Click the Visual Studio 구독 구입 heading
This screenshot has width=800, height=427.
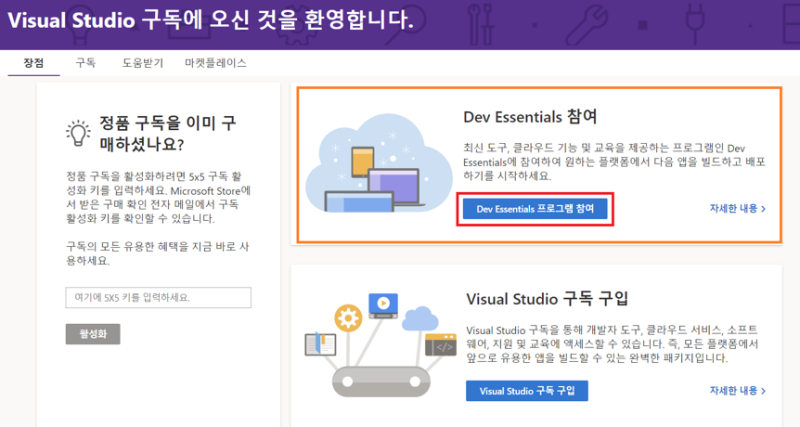(547, 299)
